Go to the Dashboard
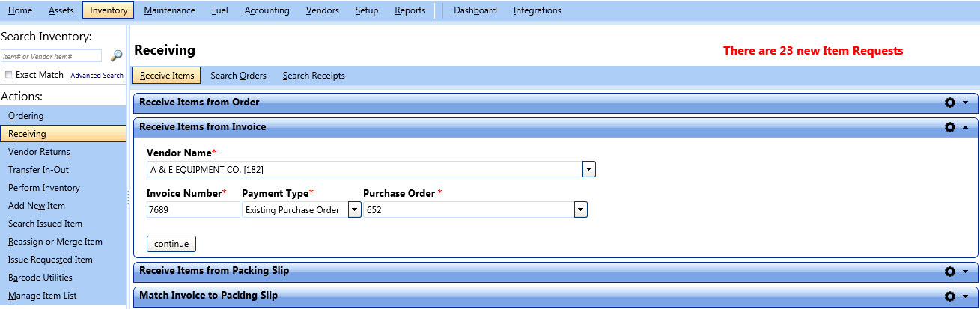Screen dimensions: 980x309 point(475,10)
